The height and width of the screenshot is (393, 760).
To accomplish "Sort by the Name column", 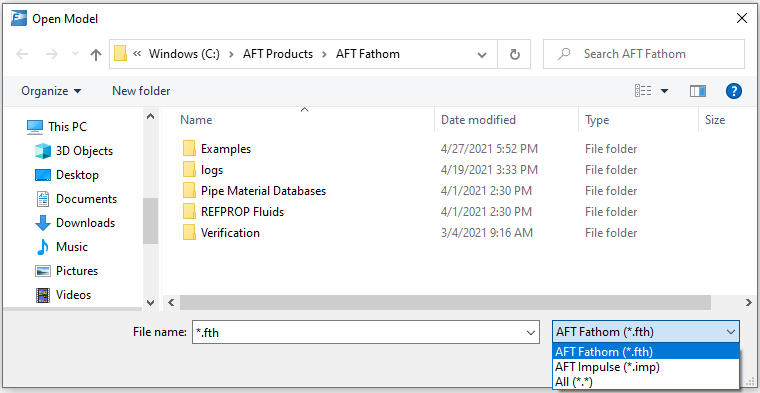I will (x=196, y=120).
